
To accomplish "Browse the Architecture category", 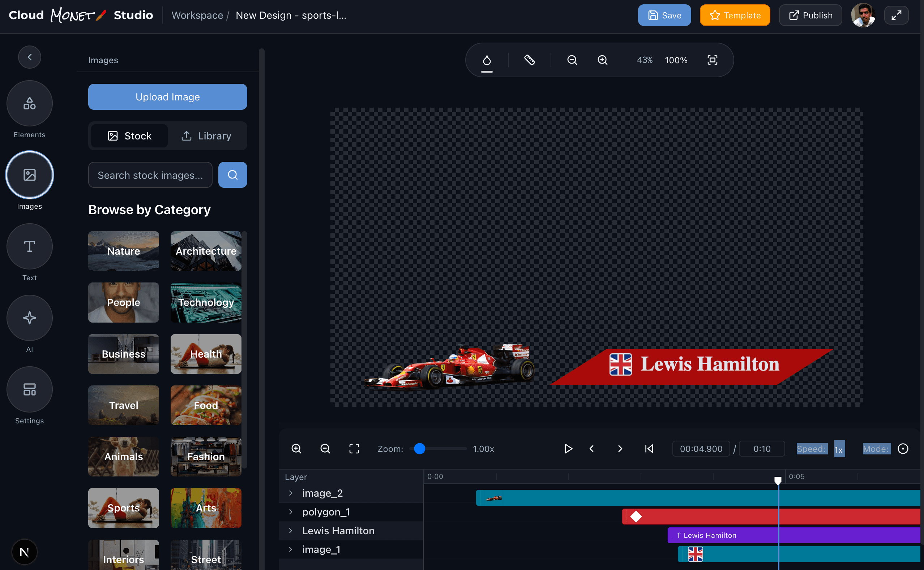I will [x=206, y=251].
